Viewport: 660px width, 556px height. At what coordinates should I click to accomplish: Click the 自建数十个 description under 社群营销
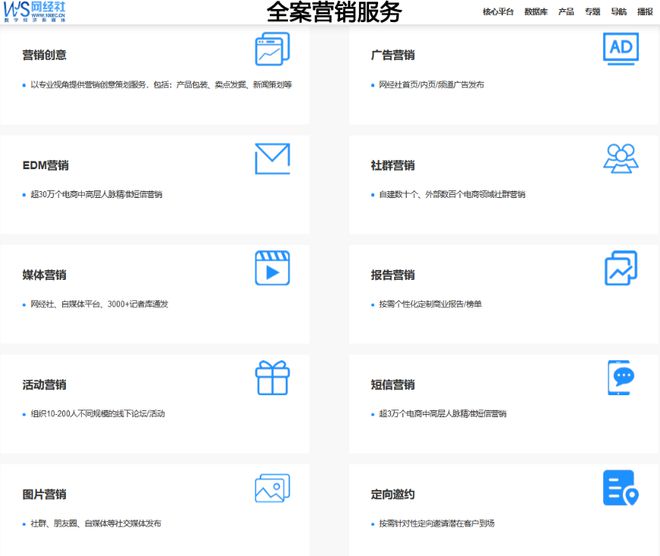coord(452,194)
